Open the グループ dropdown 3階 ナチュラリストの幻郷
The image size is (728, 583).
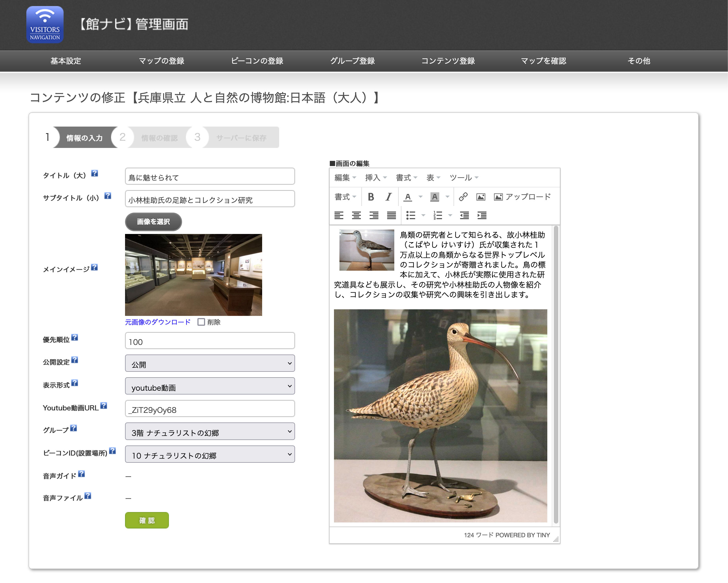tap(210, 431)
